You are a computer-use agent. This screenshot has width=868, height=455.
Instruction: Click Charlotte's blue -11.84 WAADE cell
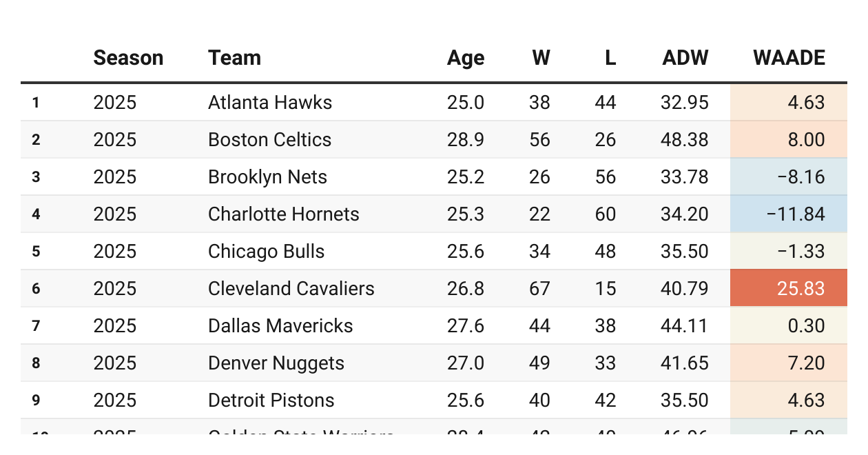click(x=789, y=214)
